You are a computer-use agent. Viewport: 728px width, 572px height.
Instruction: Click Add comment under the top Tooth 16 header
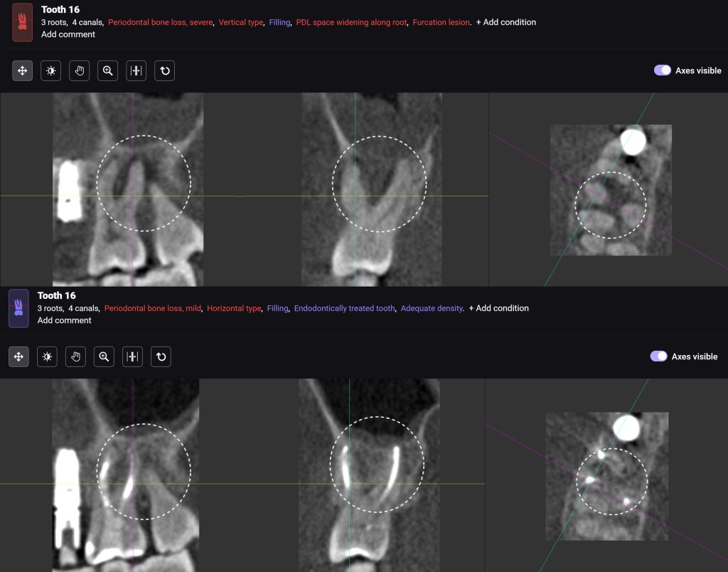coord(68,33)
